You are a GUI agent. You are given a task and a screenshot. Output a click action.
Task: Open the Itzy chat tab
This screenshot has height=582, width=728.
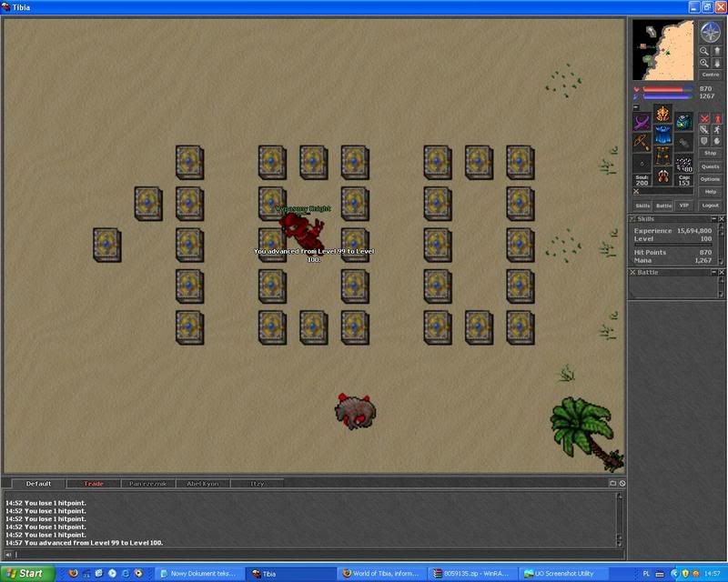[x=257, y=484]
